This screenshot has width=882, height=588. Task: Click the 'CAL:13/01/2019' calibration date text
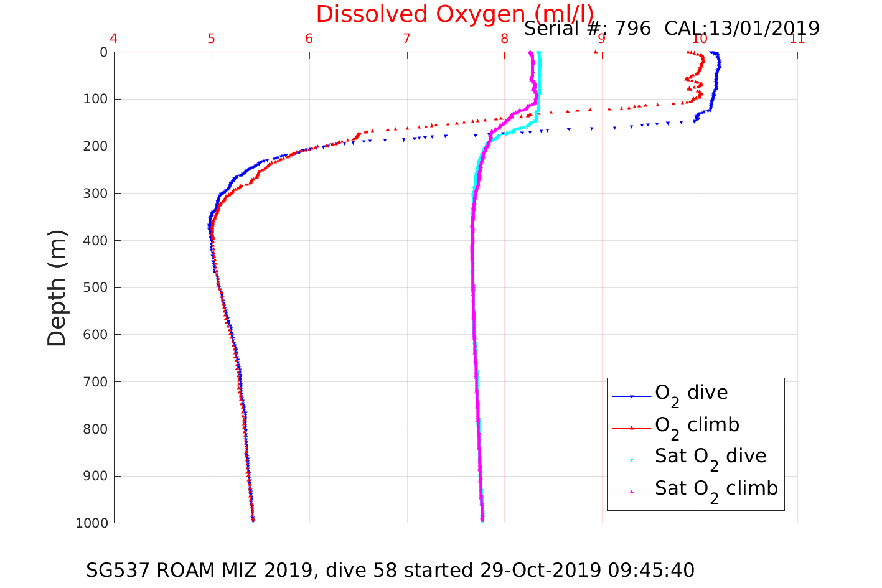(742, 29)
